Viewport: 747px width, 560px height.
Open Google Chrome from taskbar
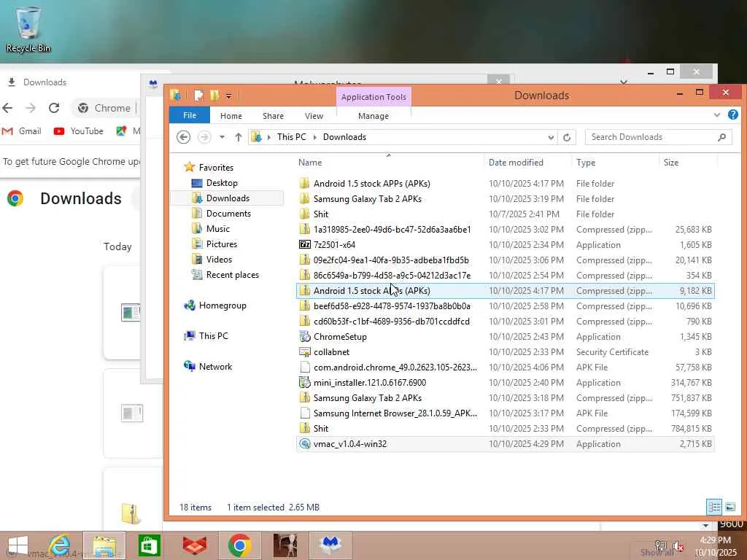point(239,545)
